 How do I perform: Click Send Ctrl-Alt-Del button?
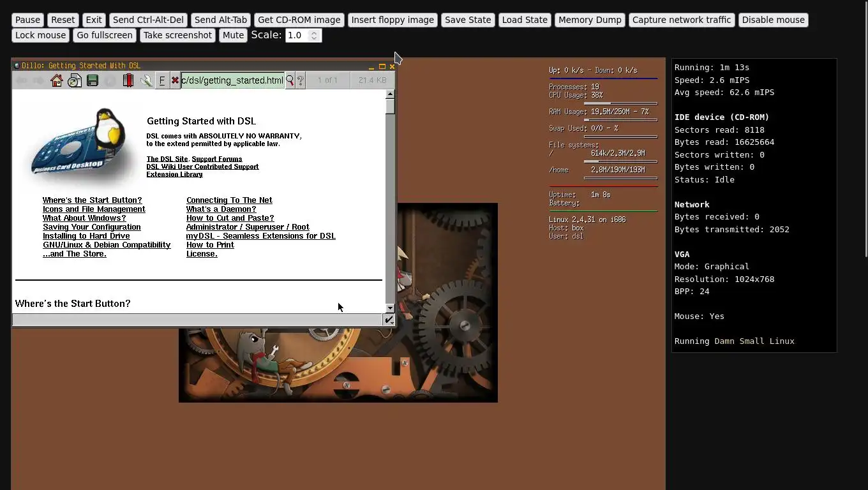click(x=148, y=20)
